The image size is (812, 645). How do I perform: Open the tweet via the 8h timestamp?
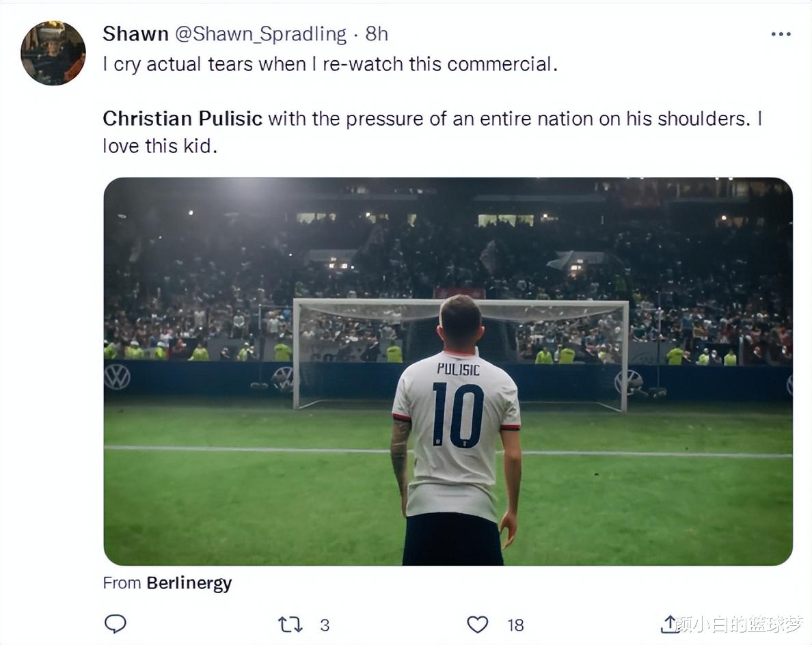pyautogui.click(x=377, y=33)
